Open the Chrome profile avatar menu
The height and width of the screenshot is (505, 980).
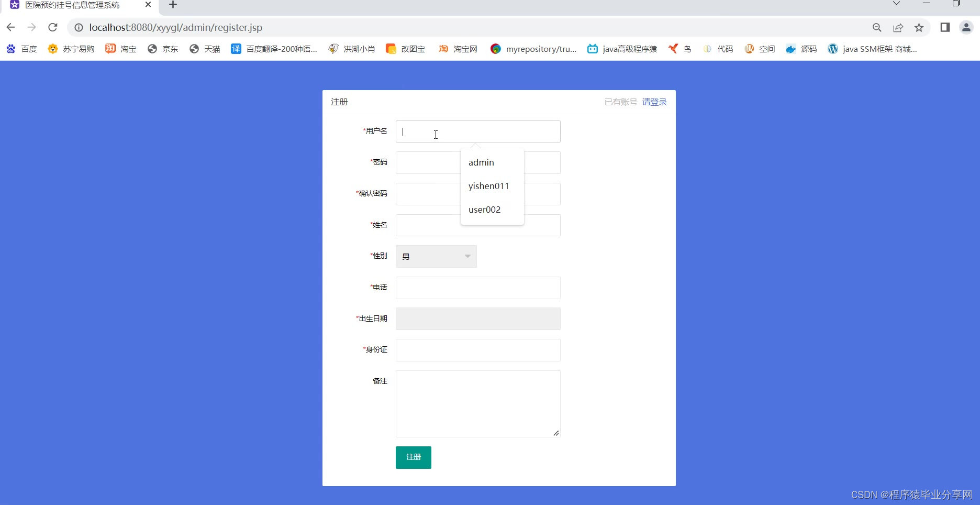(x=966, y=27)
